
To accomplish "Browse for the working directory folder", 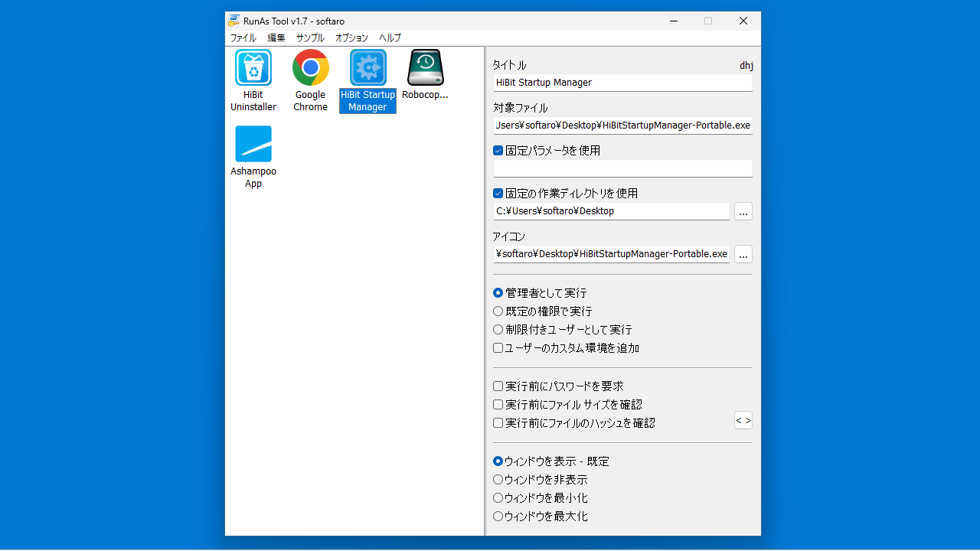I will click(x=743, y=211).
